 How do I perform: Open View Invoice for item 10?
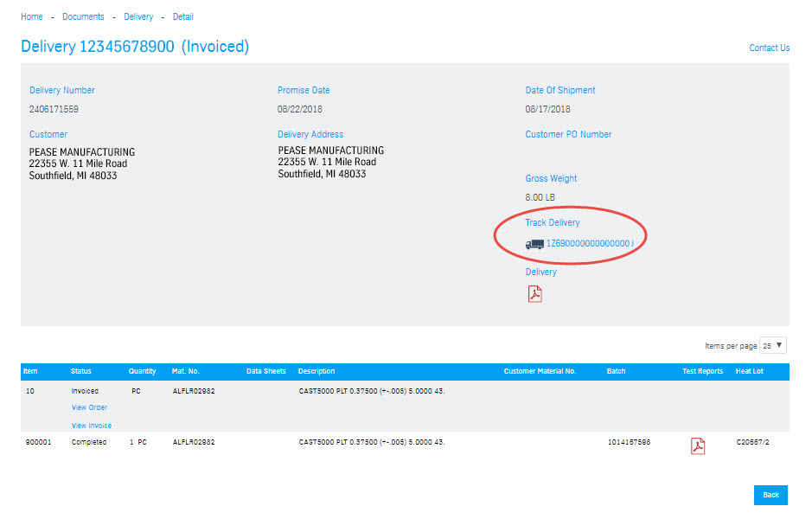coord(91,425)
